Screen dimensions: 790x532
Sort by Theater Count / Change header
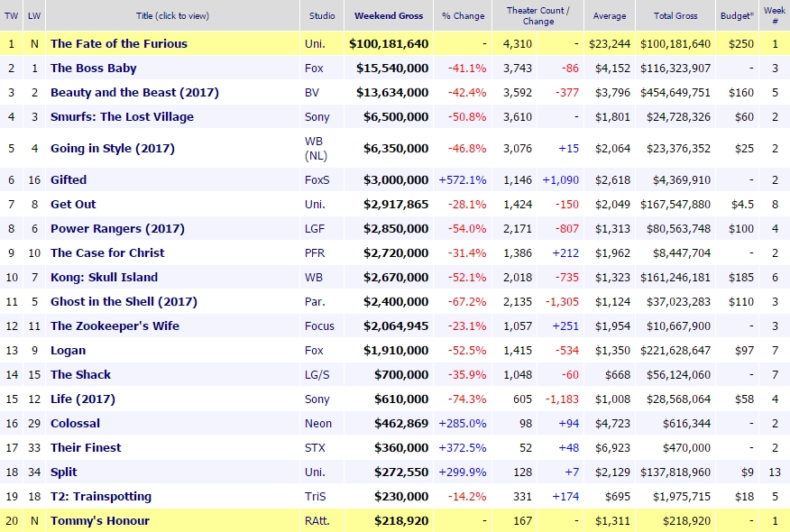tap(538, 15)
